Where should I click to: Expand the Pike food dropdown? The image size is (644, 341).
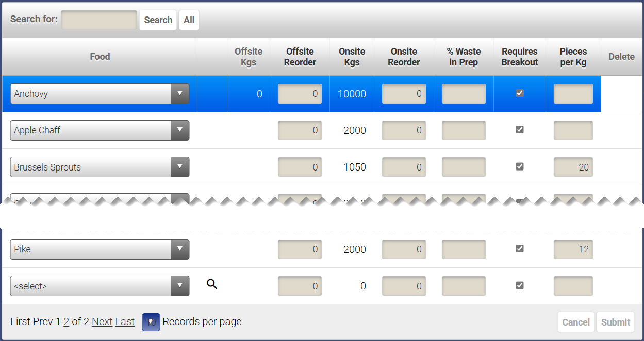(x=180, y=249)
